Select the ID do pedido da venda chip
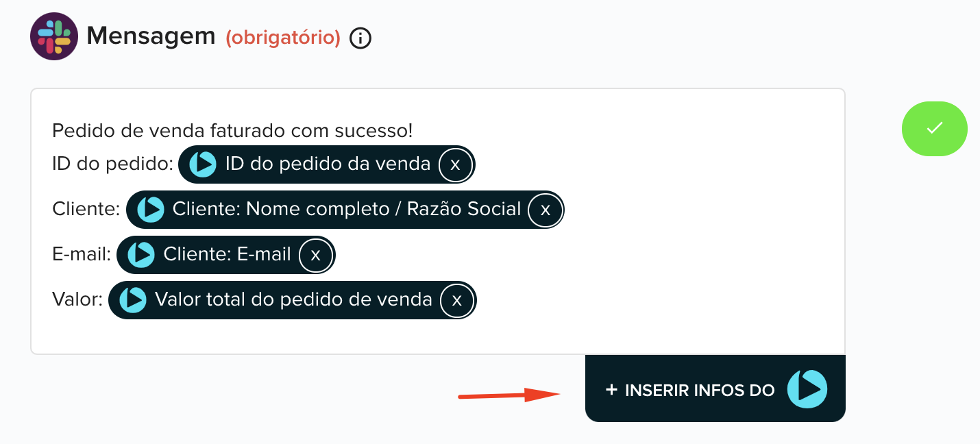The image size is (980, 444). tap(327, 164)
